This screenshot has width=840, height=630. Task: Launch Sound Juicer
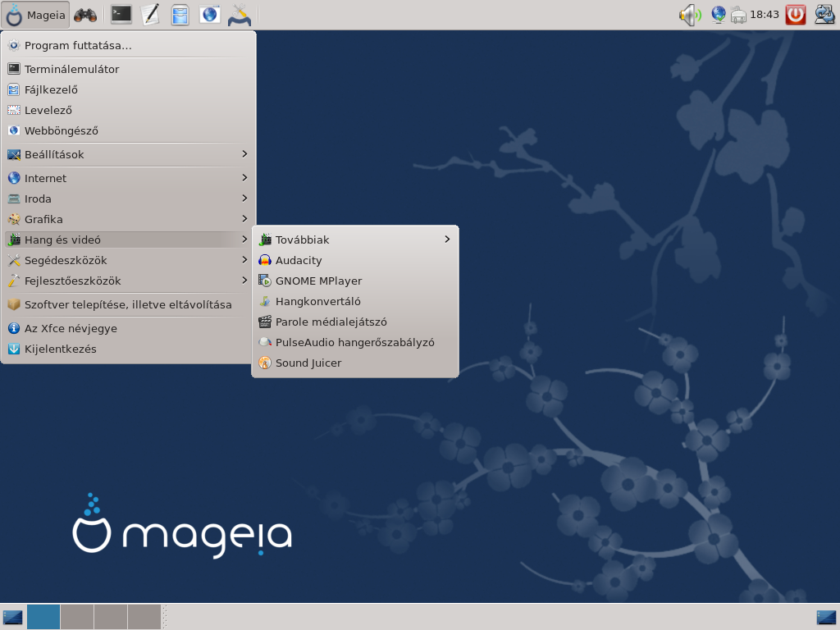pos(355,363)
